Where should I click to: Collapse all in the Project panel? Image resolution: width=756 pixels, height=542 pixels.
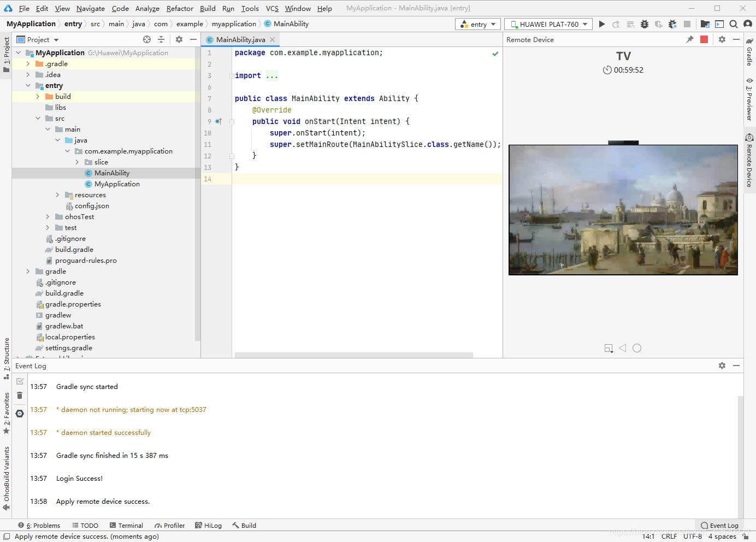pyautogui.click(x=161, y=39)
